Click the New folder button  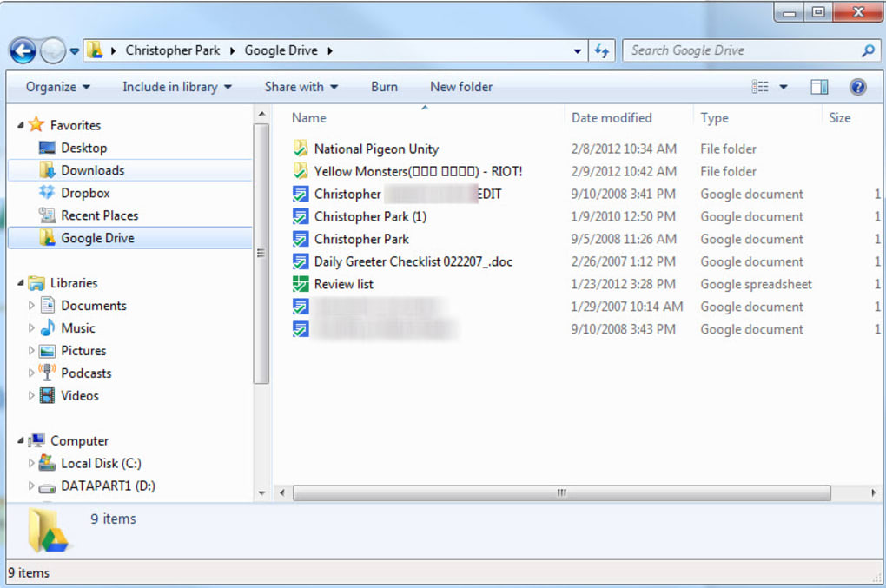[460, 86]
